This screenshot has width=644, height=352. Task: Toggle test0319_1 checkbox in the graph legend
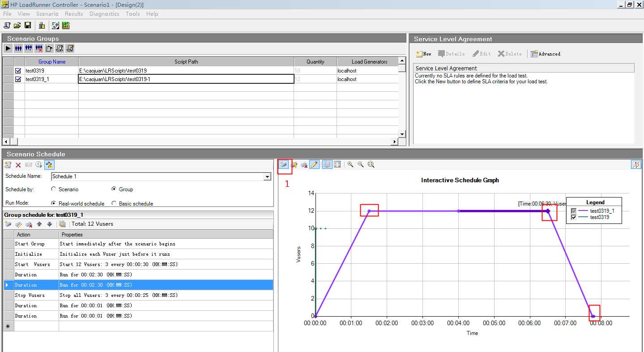pyautogui.click(x=574, y=211)
